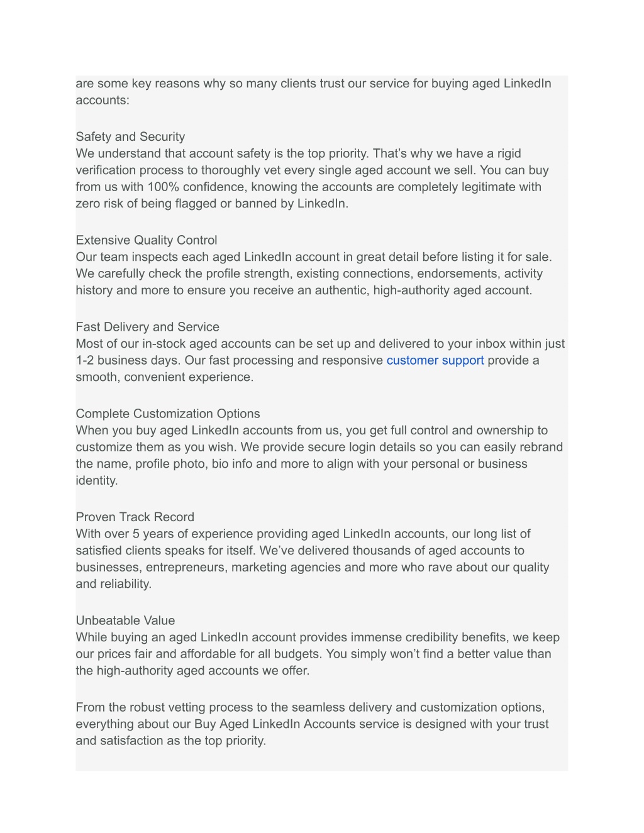The width and height of the screenshot is (644, 833).
Task: Click the word 'identity.' in customization paragraph
Action: point(97,480)
